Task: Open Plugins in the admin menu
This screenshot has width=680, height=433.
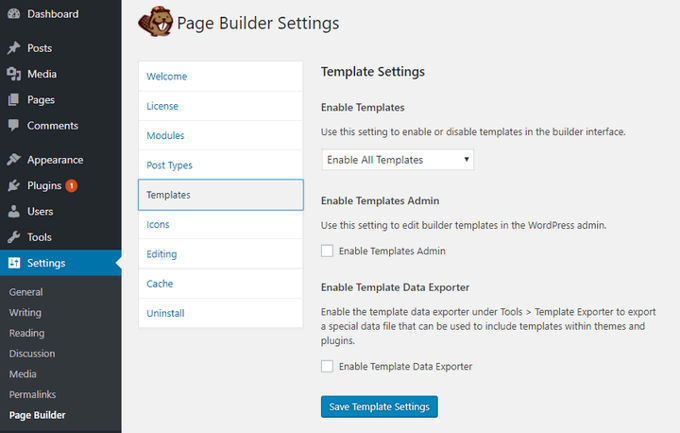Action: pyautogui.click(x=44, y=186)
